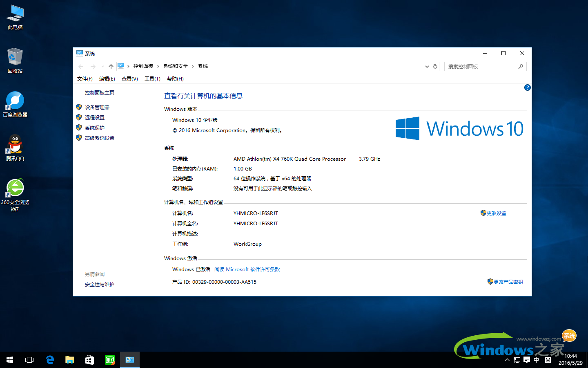Open 360安全浏览器7 from the desktop

(x=15, y=188)
